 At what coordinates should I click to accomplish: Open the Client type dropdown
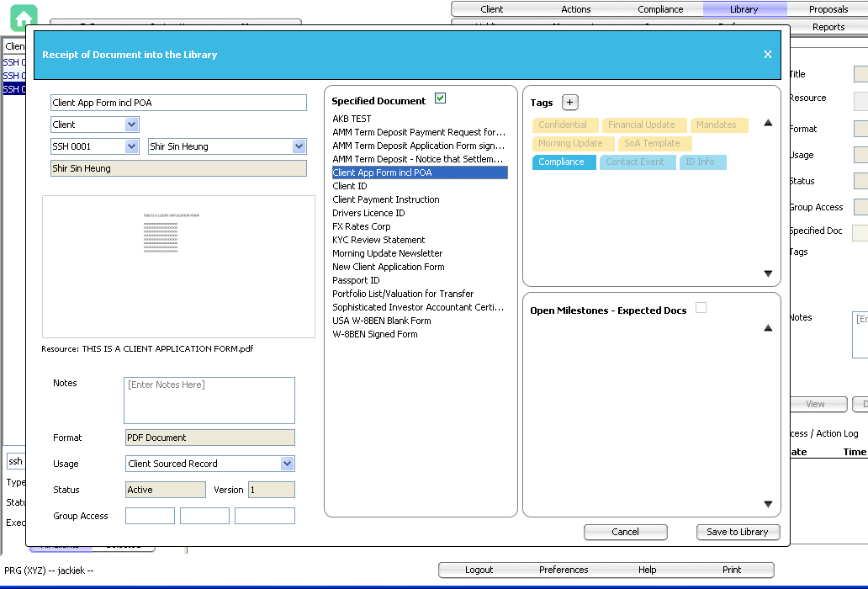tap(131, 125)
